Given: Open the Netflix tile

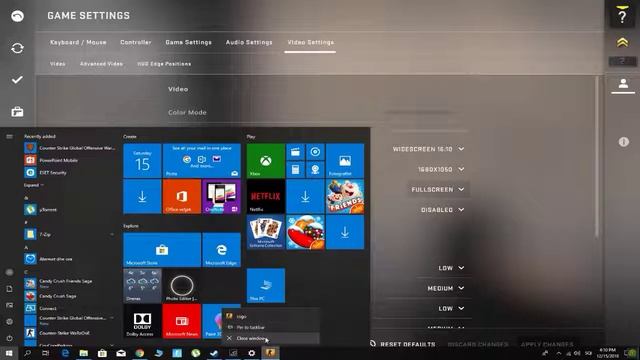Looking at the screenshot, I should (x=266, y=196).
